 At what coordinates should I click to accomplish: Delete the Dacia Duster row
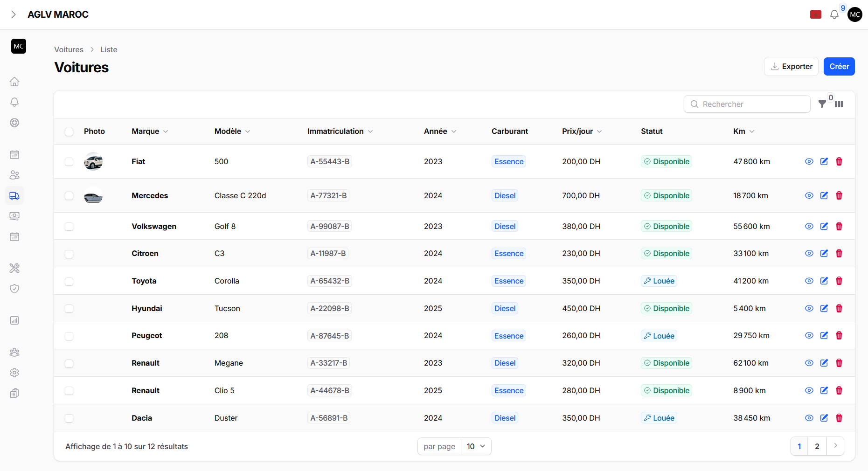[x=839, y=418]
